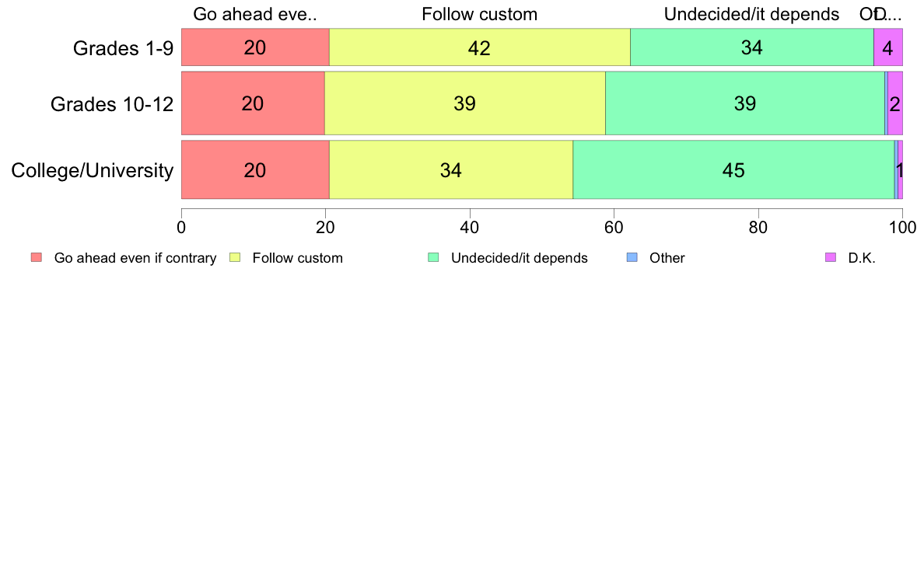The height and width of the screenshot is (572, 924).
Task: Click the red Go ahead even if contrary legend swatch
Action: click(x=37, y=257)
